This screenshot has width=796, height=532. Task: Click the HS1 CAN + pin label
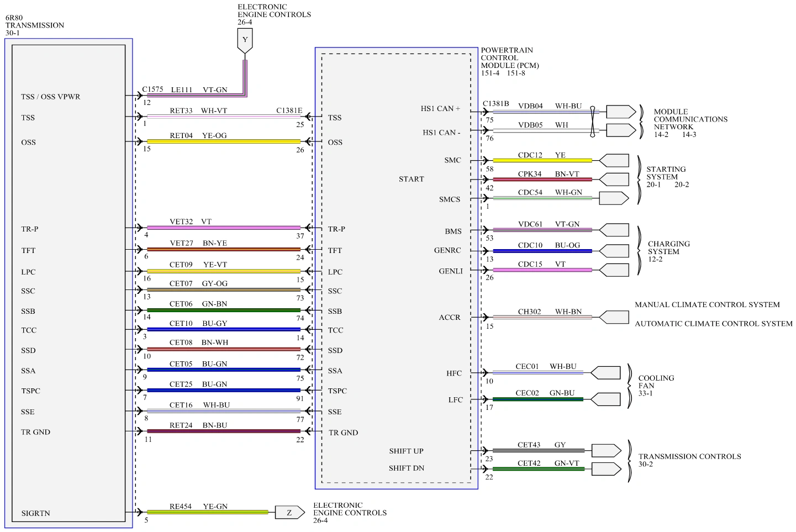[440, 109]
